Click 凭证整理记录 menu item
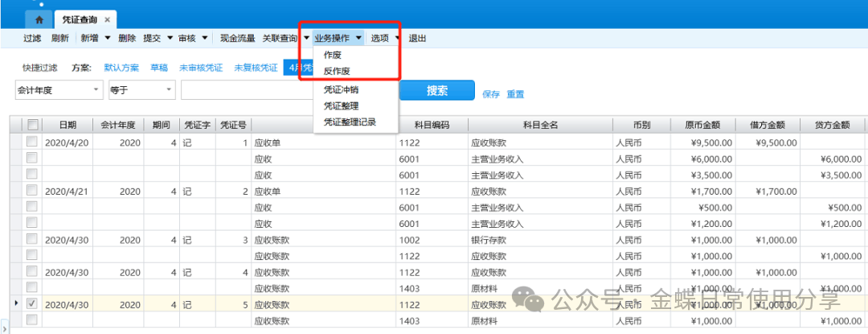 (x=350, y=122)
